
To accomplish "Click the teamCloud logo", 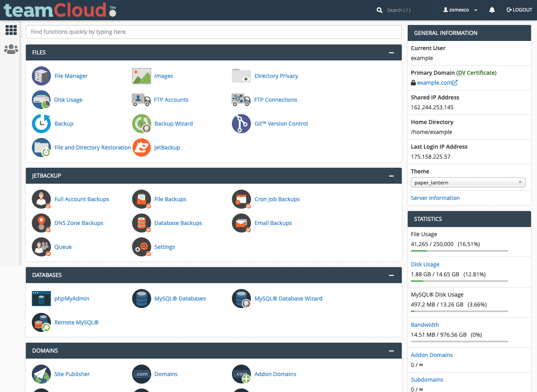I will pyautogui.click(x=60, y=10).
